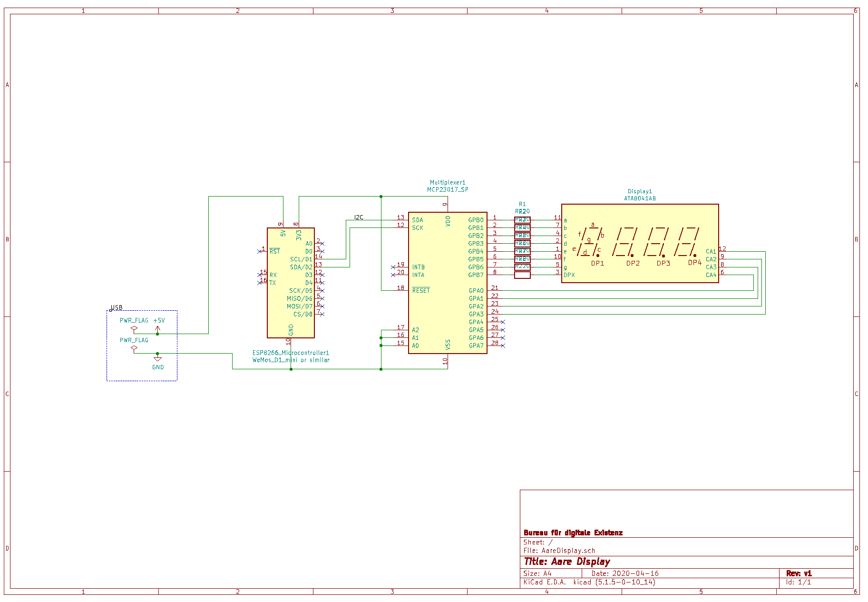Click the no-connect X at GPA4 pin 25

[x=503, y=322]
